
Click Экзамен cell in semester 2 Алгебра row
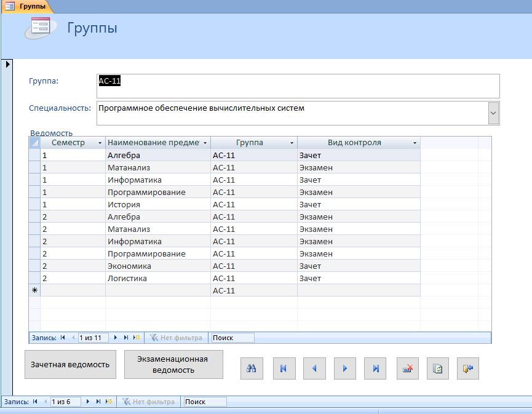coord(359,217)
